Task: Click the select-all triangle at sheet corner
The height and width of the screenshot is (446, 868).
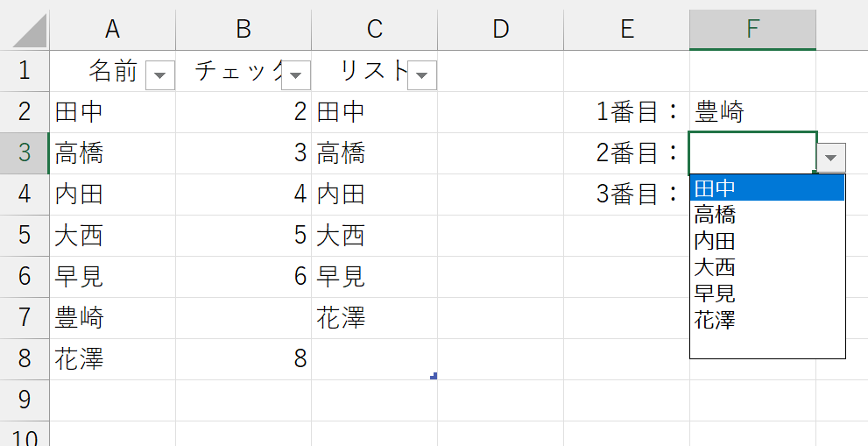Action: [30, 31]
